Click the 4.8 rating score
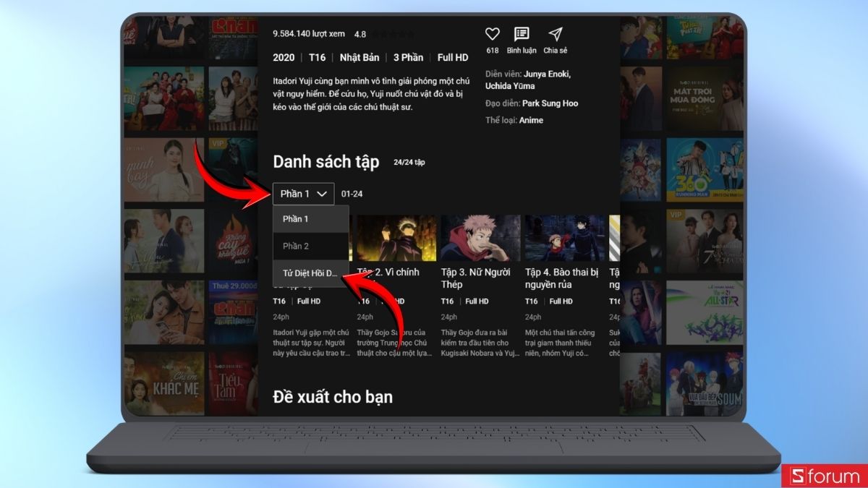Viewport: 868px width, 488px height. coord(359,34)
